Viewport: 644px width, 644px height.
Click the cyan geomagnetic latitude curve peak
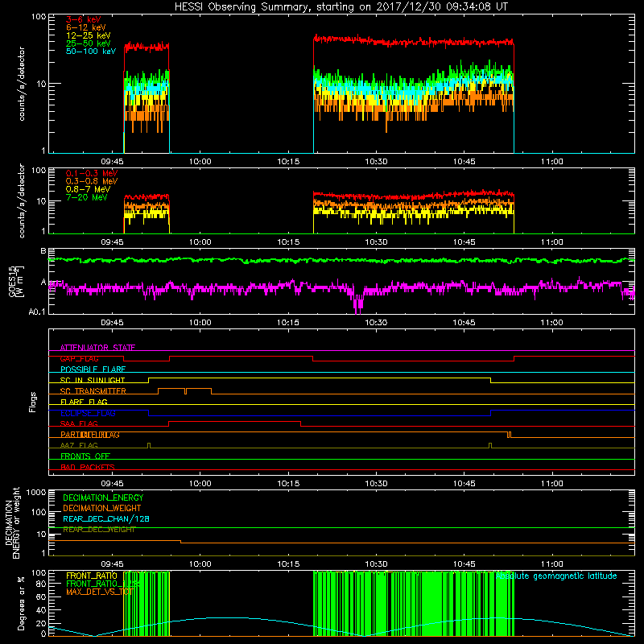[x=224, y=617]
